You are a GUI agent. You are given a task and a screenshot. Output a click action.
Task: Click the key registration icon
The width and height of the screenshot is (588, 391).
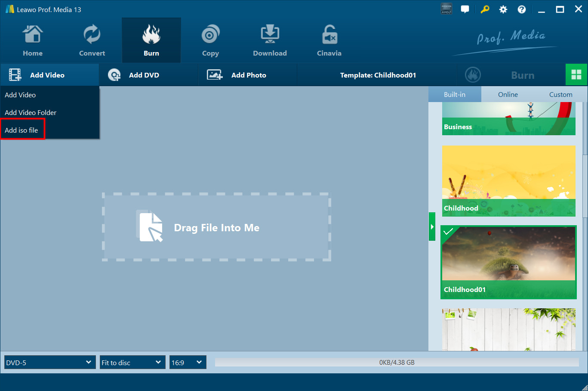coord(485,9)
